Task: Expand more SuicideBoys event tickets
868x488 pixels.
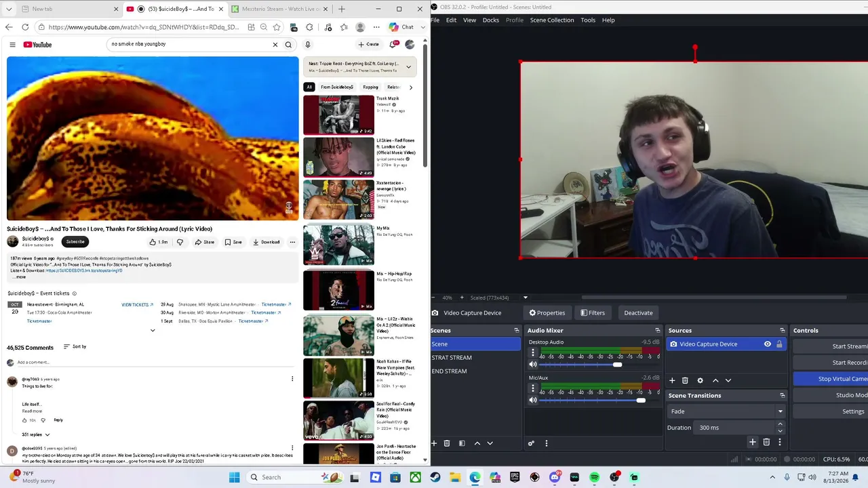Action: point(153,331)
